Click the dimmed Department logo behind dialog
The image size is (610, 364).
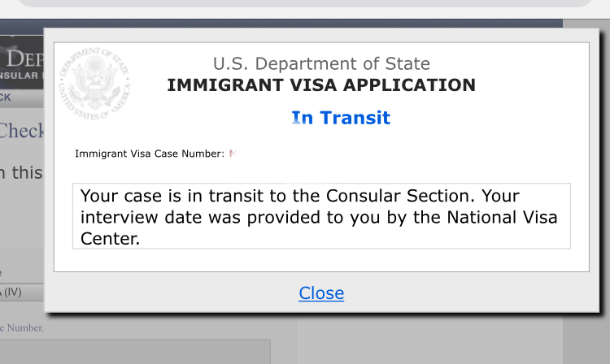(22, 58)
